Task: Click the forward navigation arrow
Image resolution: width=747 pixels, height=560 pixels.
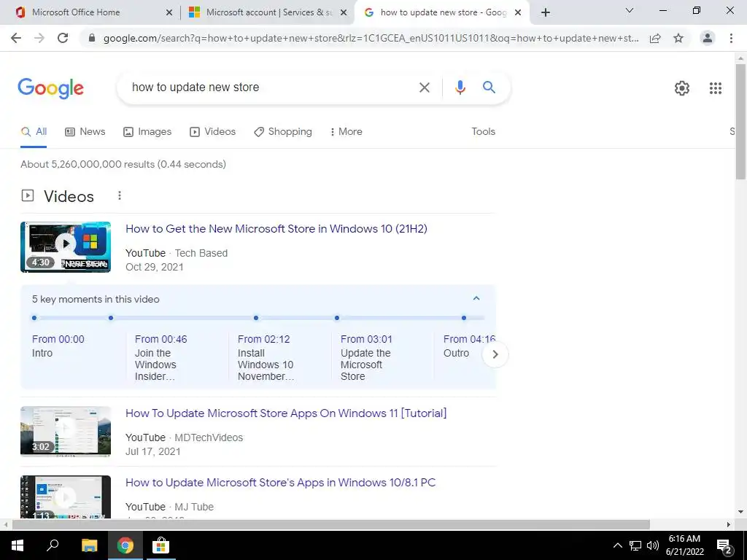Action: (39, 38)
